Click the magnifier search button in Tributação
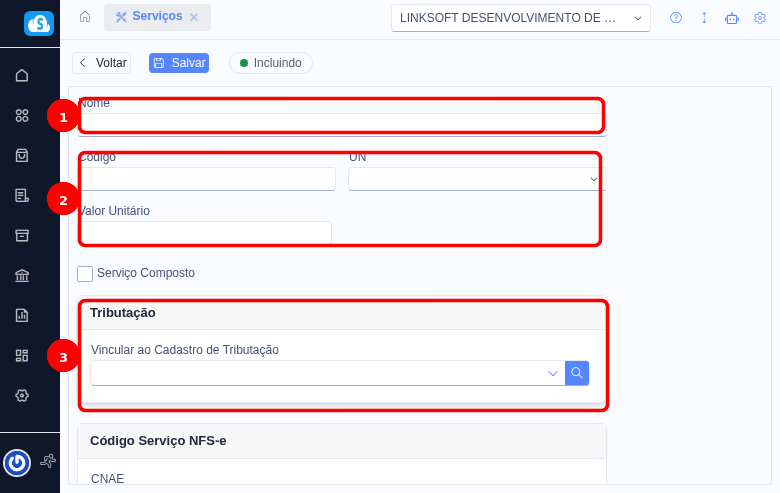 [x=577, y=373]
